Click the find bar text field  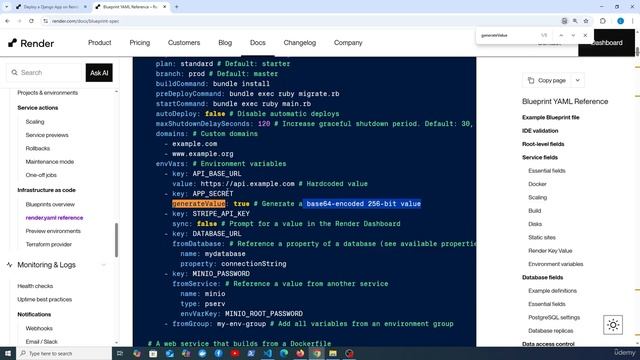508,36
